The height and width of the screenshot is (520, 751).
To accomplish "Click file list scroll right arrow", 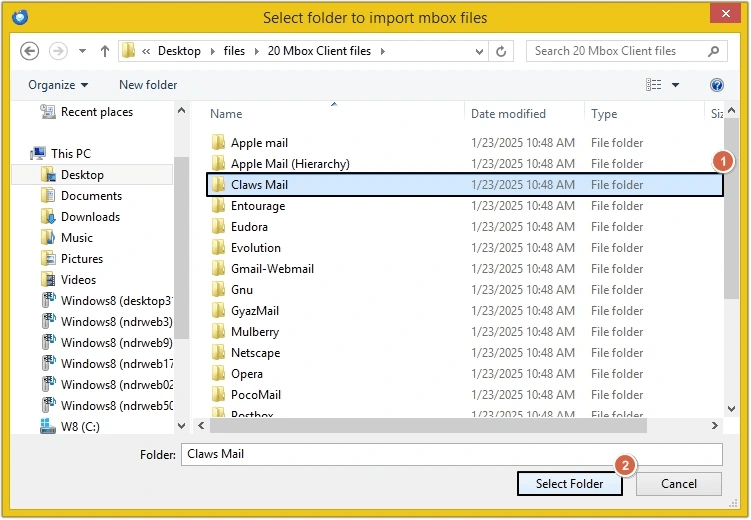I will click(x=715, y=425).
